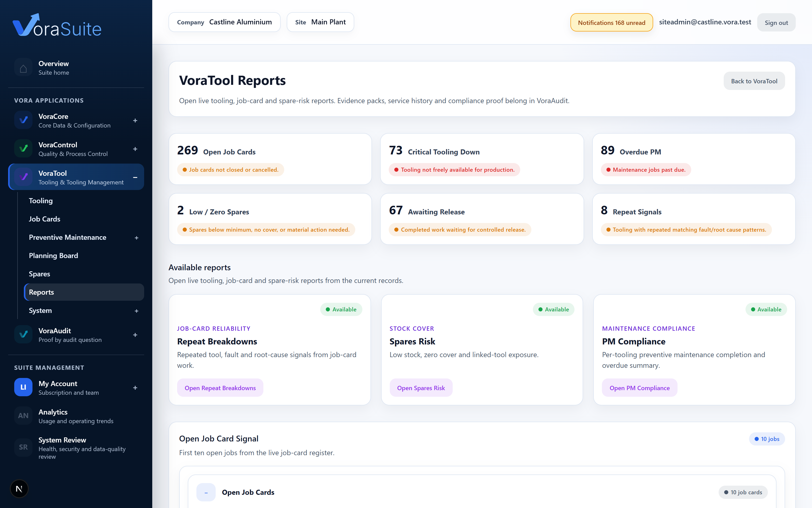Viewport: 812px width, 508px height.
Task: Open the Site Main Plant selector
Action: point(320,22)
